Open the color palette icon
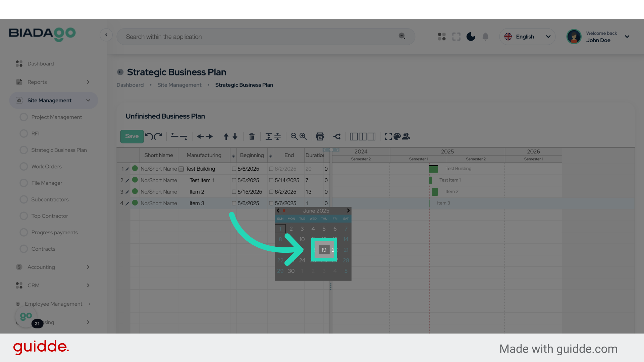This screenshot has height=362, width=644. (x=397, y=136)
